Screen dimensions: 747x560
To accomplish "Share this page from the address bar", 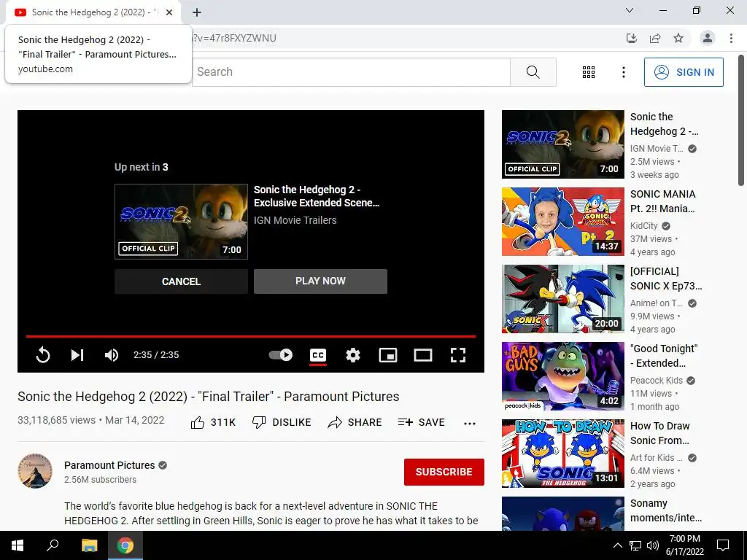I will tap(655, 38).
